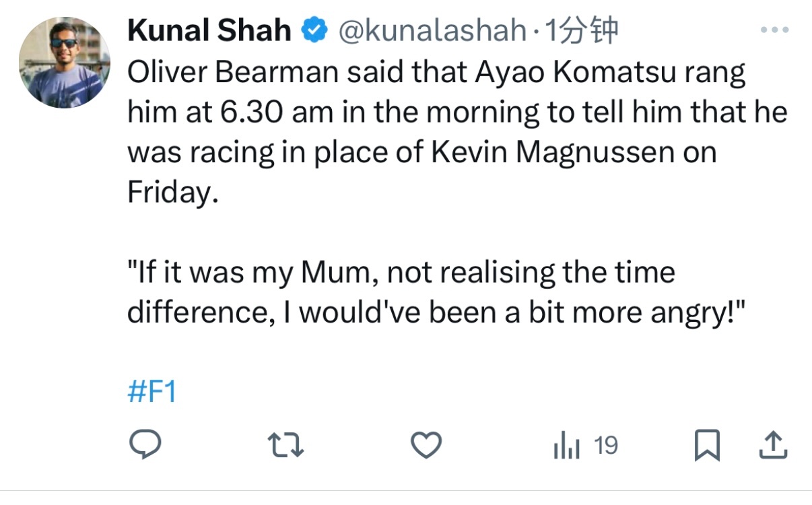Click the name Oliver Bearman in the tweet
This screenshot has width=812, height=505.
click(232, 73)
